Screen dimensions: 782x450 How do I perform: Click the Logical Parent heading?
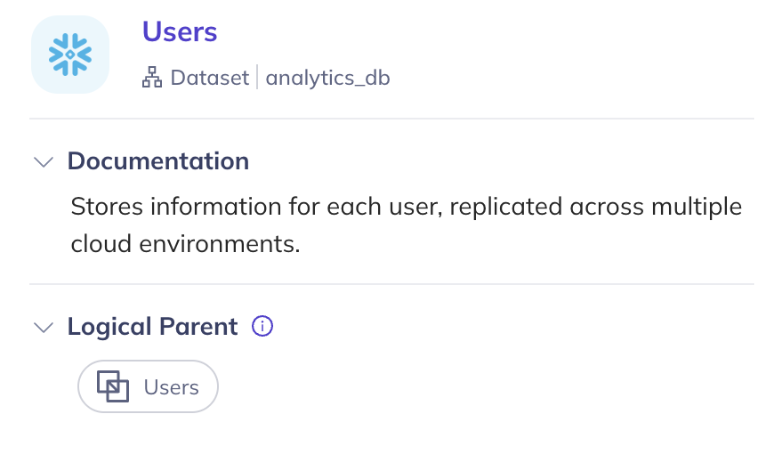pyautogui.click(x=153, y=327)
